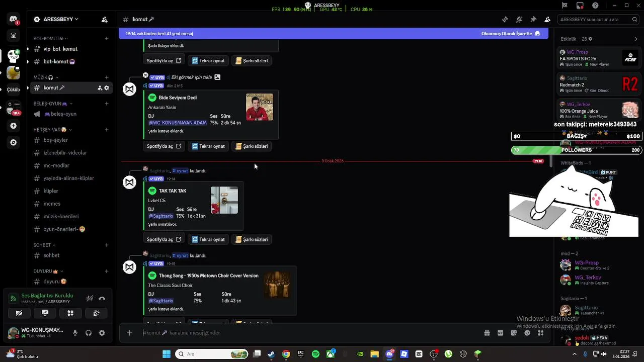Collapse the BELEŞ-OYUN category

click(53, 104)
